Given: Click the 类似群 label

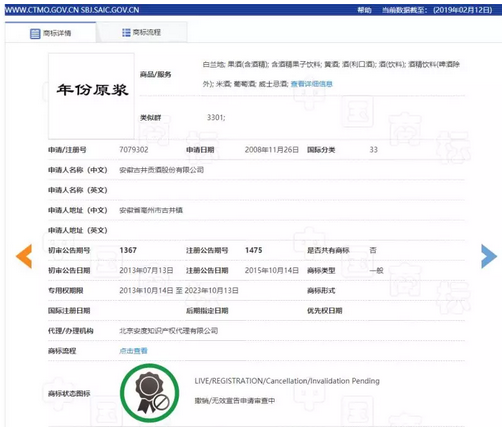Looking at the screenshot, I should pos(151,118).
